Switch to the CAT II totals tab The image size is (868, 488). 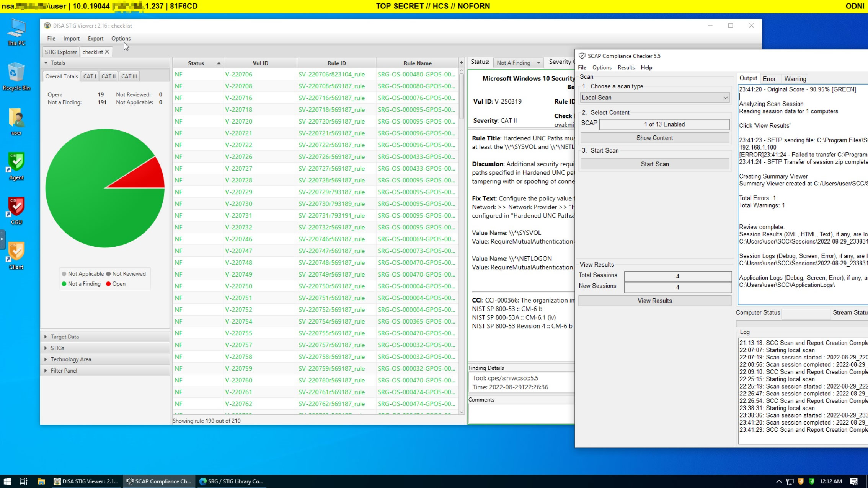pyautogui.click(x=108, y=76)
